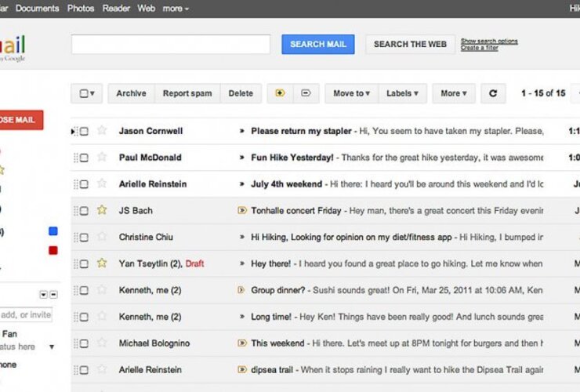Click the Show search options link

point(489,41)
